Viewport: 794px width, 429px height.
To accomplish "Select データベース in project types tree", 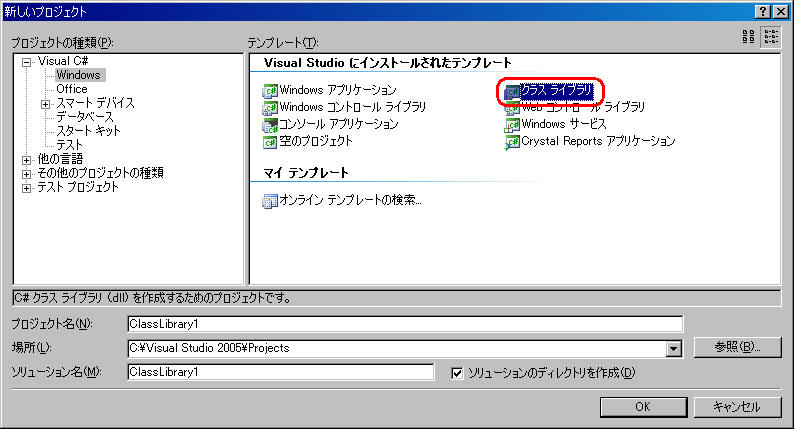I will pos(84,117).
